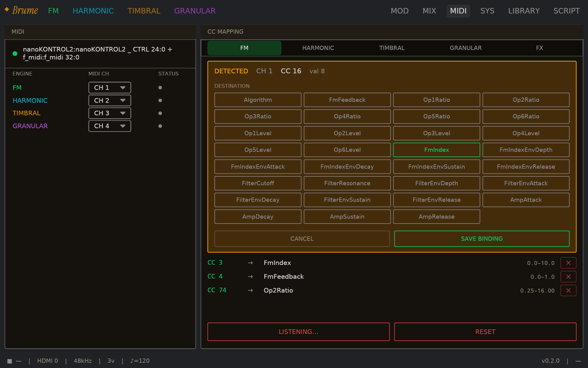Choose FmFeedback as destination
The width and height of the screenshot is (588, 368).
[x=347, y=100]
